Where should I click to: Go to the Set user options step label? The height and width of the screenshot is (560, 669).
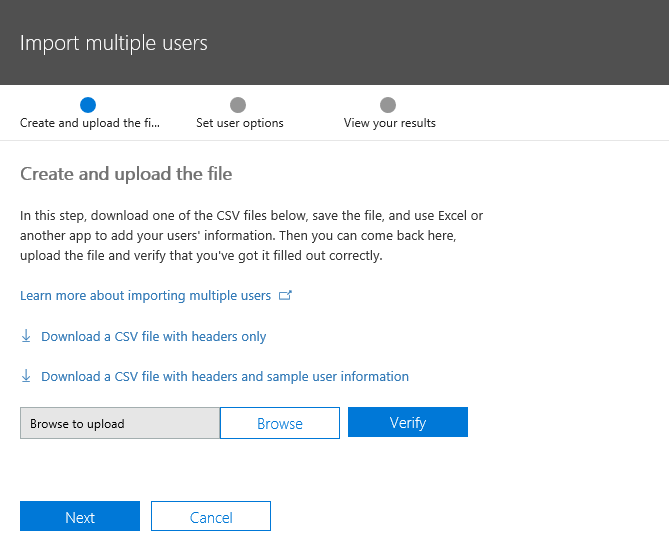(x=240, y=123)
